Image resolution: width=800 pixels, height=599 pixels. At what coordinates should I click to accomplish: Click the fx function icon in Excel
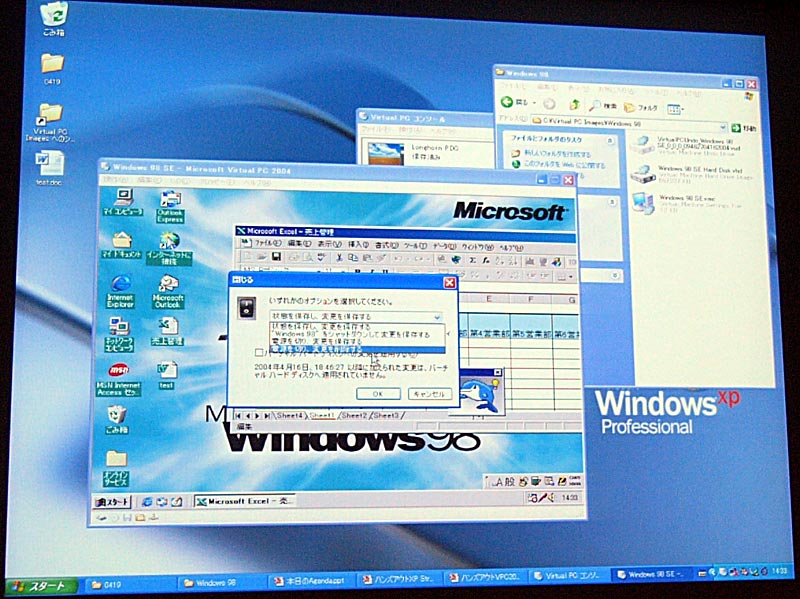click(x=486, y=260)
